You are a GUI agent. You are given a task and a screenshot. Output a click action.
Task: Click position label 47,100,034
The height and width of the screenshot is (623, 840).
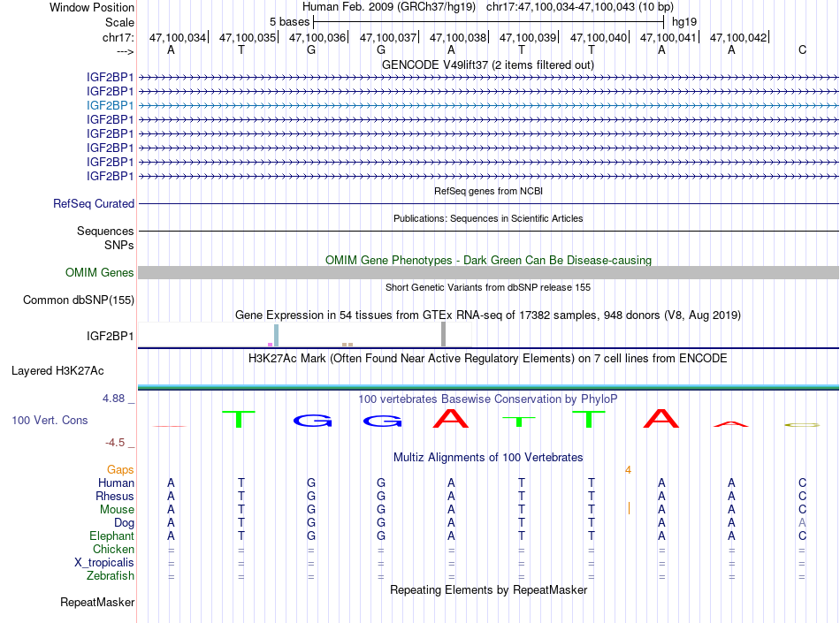tap(178, 37)
